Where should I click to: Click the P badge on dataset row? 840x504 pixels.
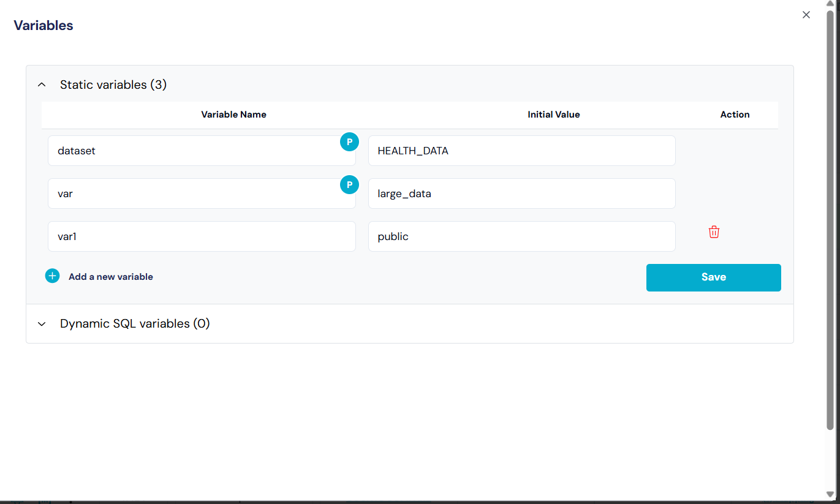coord(349,141)
